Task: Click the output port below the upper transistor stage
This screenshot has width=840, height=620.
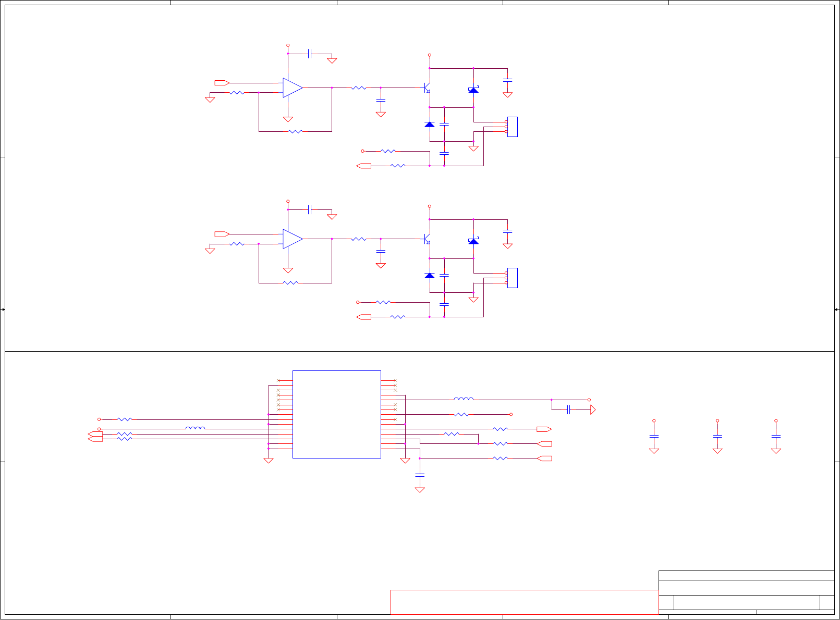Action: (x=364, y=166)
